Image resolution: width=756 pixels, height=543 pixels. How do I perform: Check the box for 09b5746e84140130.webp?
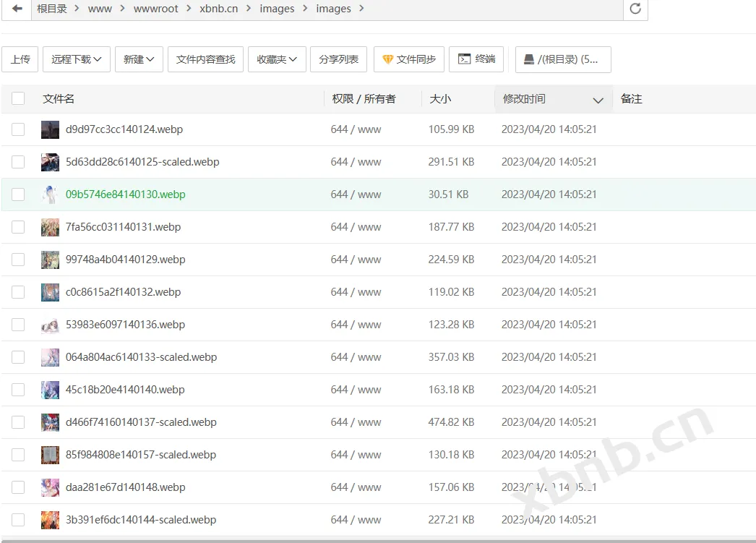point(18,194)
